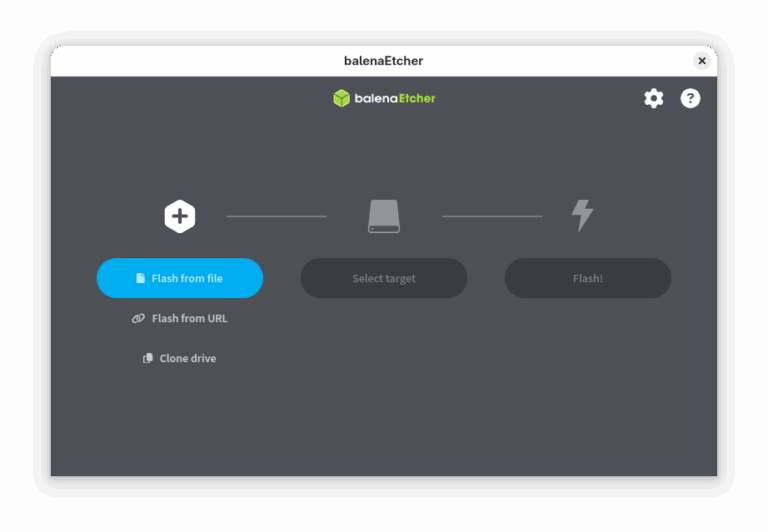Choose Flash from URL option
The image size is (768, 532).
click(180, 318)
